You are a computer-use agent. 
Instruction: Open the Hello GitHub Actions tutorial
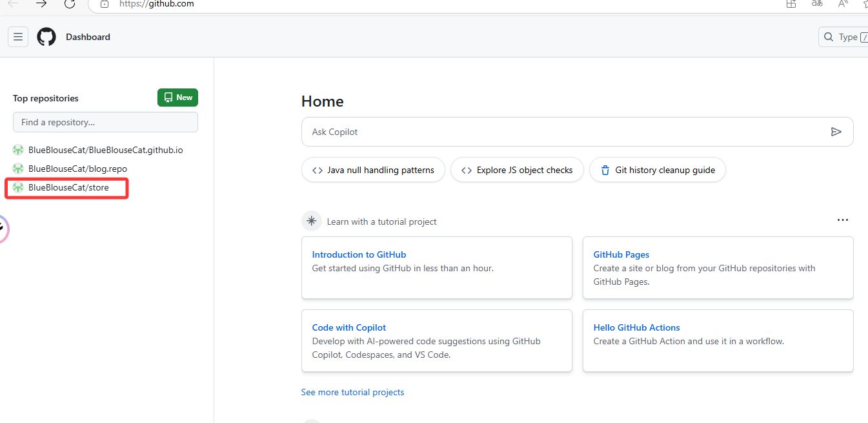pos(637,327)
